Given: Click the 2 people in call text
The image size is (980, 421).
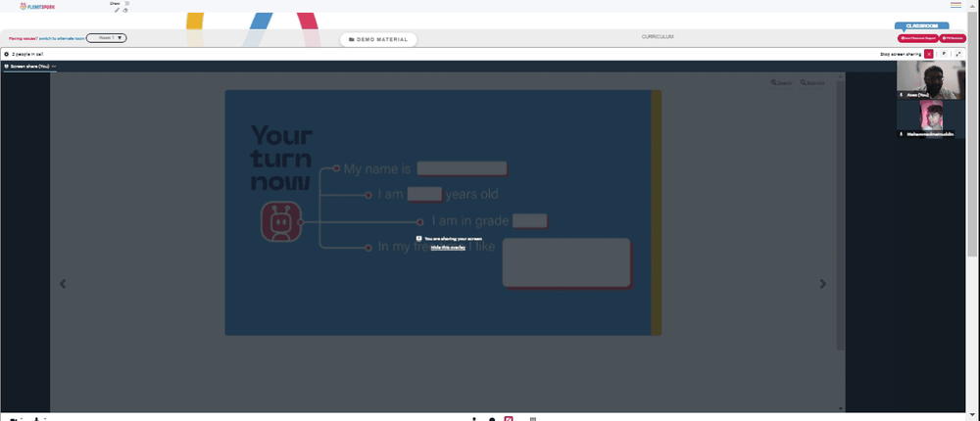Looking at the screenshot, I should click(x=26, y=55).
